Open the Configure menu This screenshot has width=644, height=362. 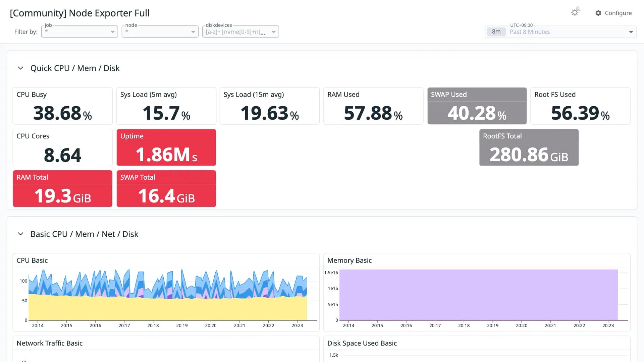[x=613, y=13]
